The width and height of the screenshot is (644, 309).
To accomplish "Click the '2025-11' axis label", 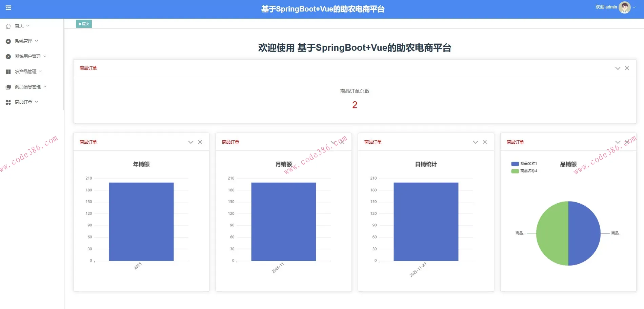I will [x=278, y=268].
